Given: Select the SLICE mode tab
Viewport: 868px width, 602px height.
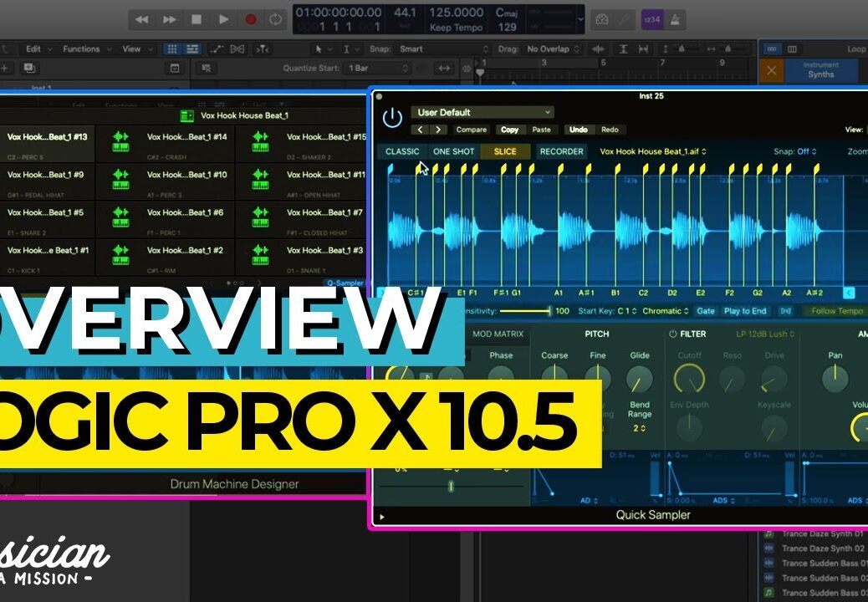Looking at the screenshot, I should [x=505, y=151].
